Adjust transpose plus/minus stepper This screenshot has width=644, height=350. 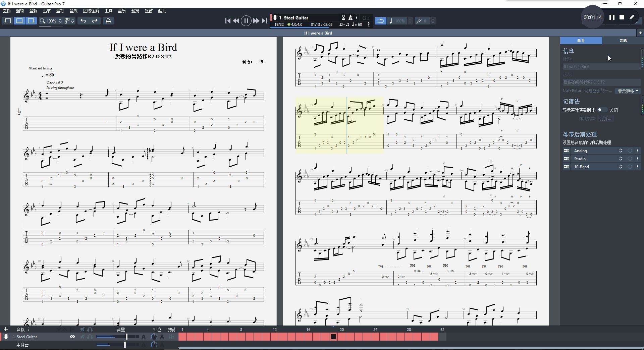433,21
